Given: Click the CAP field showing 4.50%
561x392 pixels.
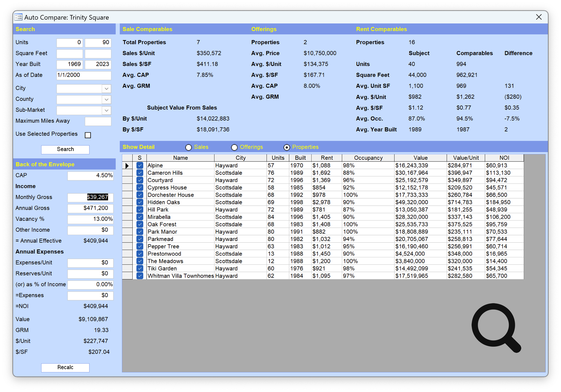Looking at the screenshot, I should point(90,176).
